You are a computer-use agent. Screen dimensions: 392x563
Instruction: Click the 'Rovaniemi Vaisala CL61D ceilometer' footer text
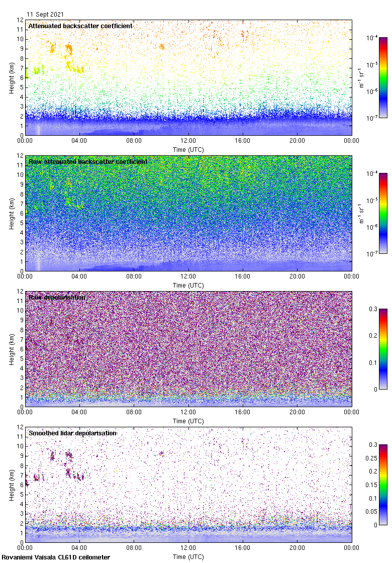tap(56, 557)
